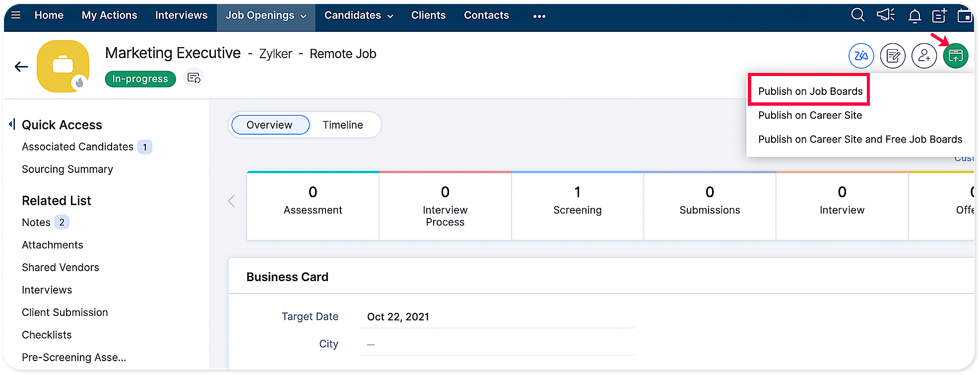The height and width of the screenshot is (375, 980).
Task: Click the search magnifier icon
Action: pos(858,15)
